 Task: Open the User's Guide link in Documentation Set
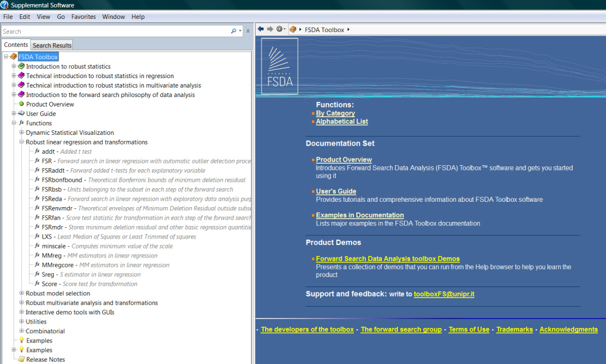tap(336, 191)
